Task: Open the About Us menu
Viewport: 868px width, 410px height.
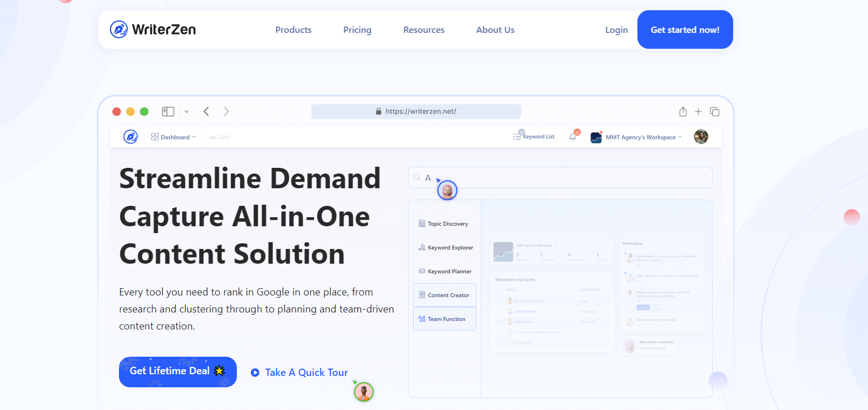Action: click(495, 30)
